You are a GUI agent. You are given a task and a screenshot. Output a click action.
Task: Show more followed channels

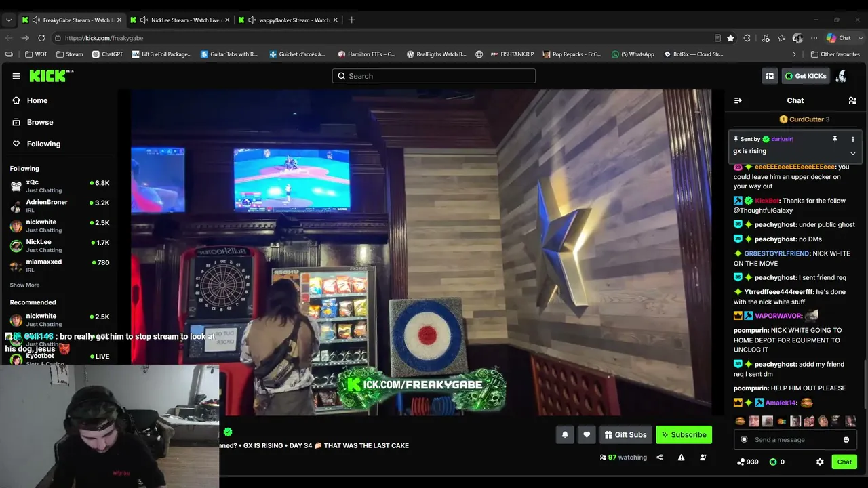pos(24,285)
